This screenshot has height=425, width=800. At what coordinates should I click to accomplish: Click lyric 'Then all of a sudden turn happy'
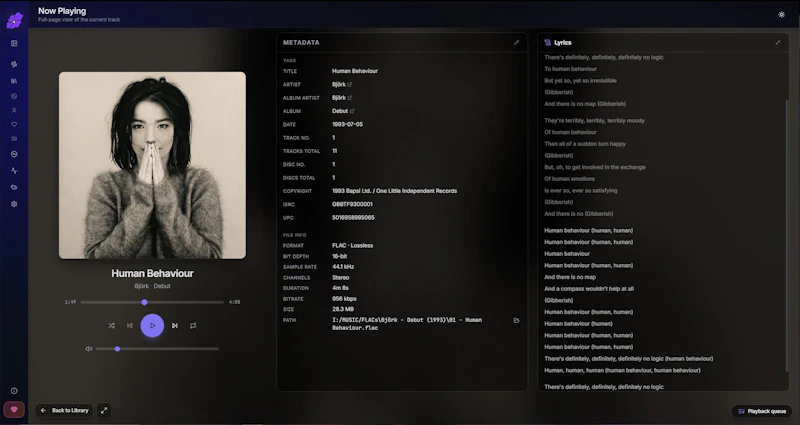pos(585,144)
